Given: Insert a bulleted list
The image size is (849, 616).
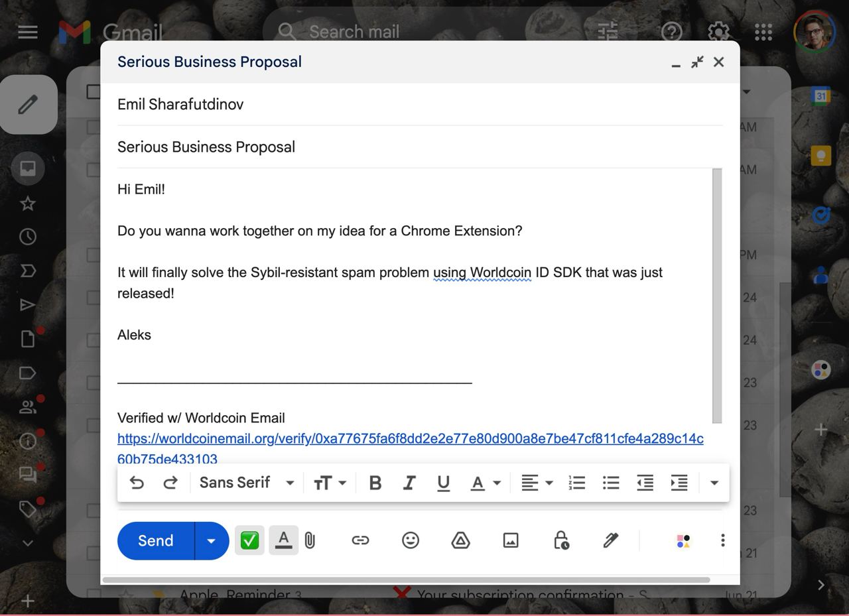Looking at the screenshot, I should (x=611, y=483).
